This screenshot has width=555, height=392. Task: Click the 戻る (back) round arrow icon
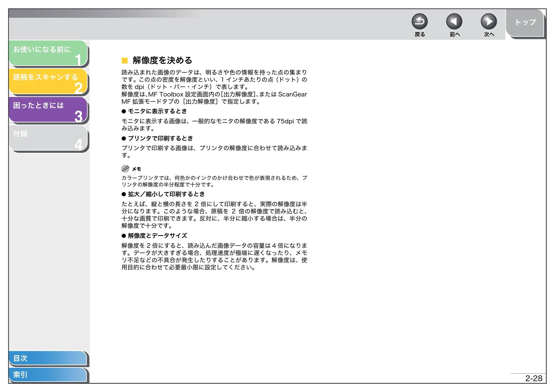click(x=419, y=21)
